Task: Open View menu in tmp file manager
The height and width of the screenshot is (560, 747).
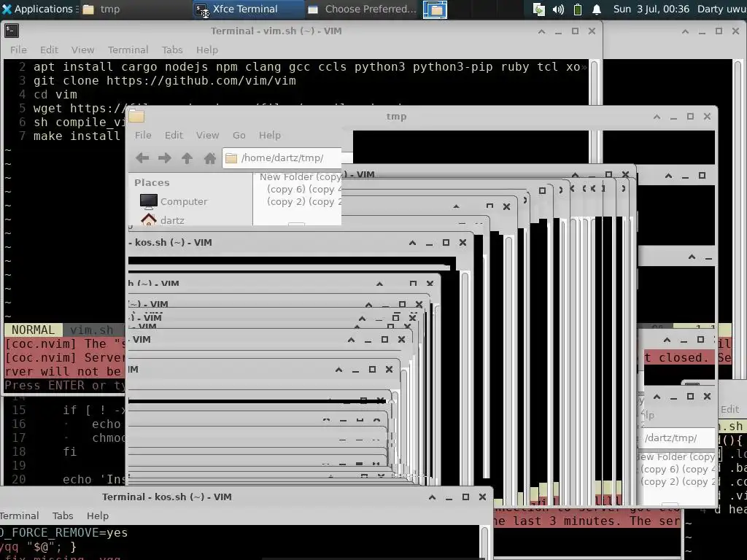Action: click(x=208, y=135)
